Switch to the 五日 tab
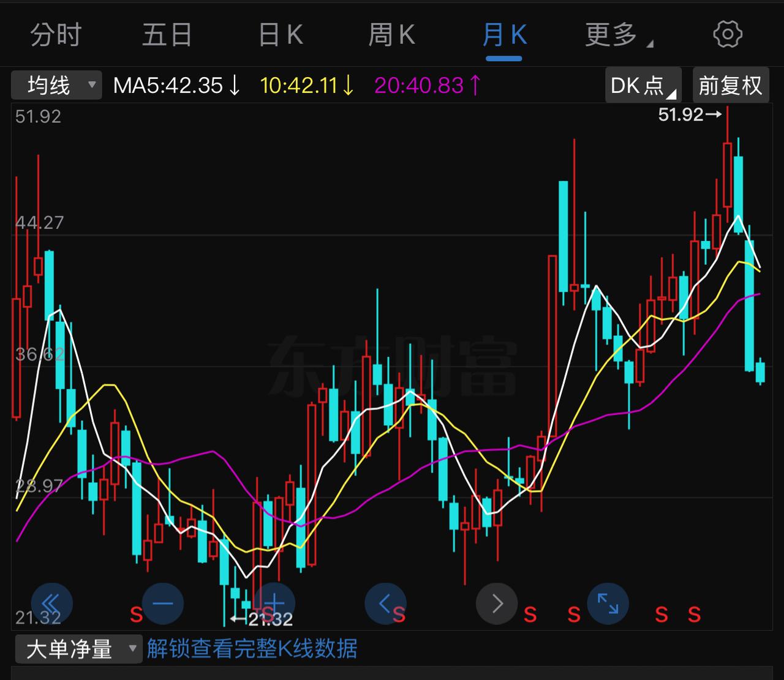Image resolution: width=784 pixels, height=680 pixels. pyautogui.click(x=167, y=35)
